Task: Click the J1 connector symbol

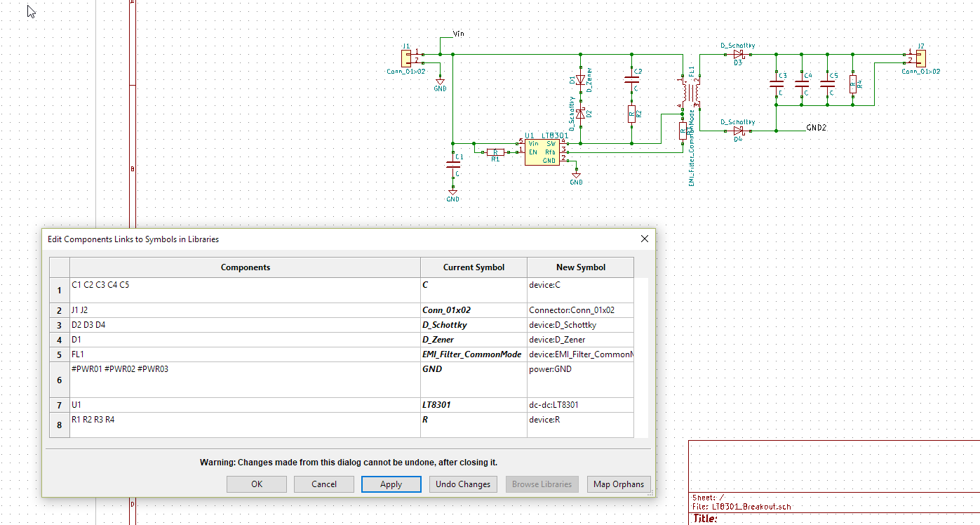Action: click(405, 58)
